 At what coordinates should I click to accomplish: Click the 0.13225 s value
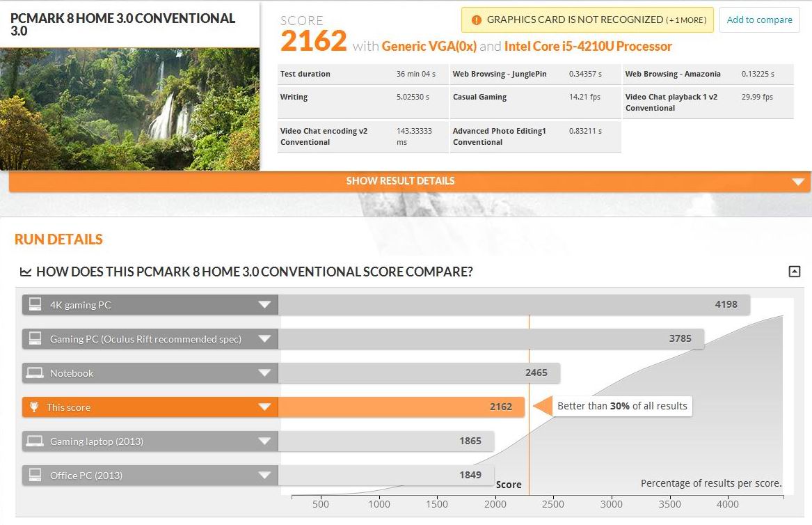(x=758, y=74)
